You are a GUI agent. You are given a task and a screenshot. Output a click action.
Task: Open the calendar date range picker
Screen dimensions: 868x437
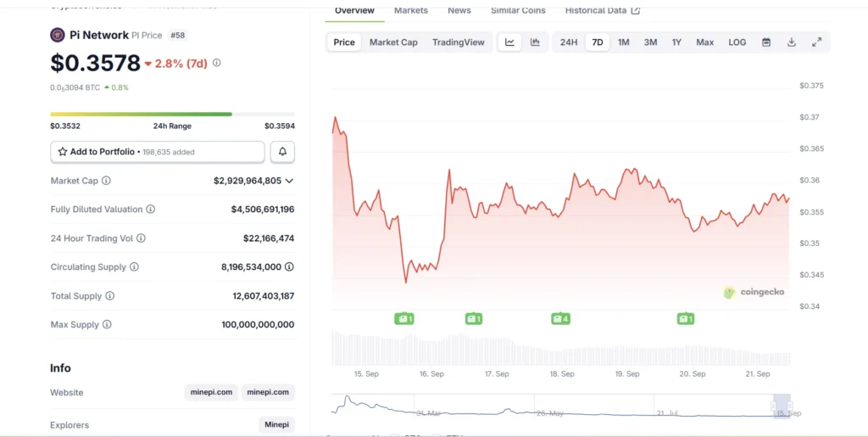pos(766,42)
